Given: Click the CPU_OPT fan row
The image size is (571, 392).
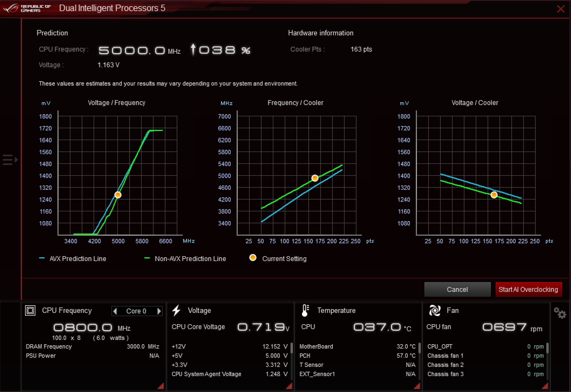Looking at the screenshot, I should (x=486, y=347).
